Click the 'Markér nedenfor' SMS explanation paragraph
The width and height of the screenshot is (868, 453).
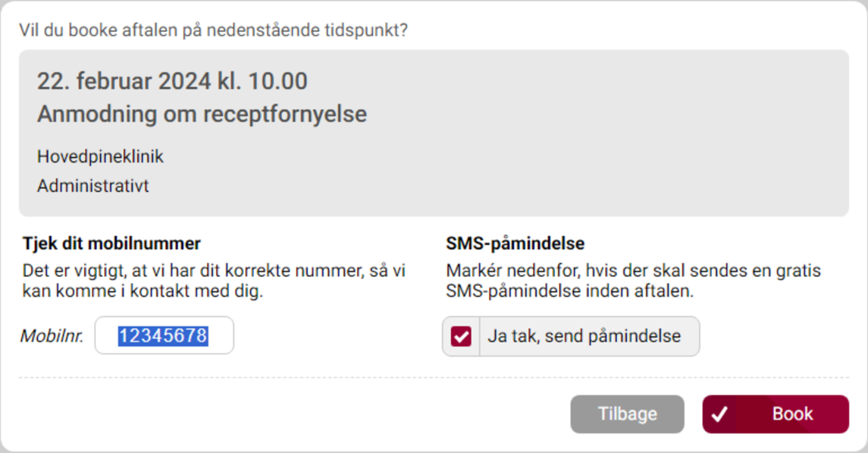(633, 281)
